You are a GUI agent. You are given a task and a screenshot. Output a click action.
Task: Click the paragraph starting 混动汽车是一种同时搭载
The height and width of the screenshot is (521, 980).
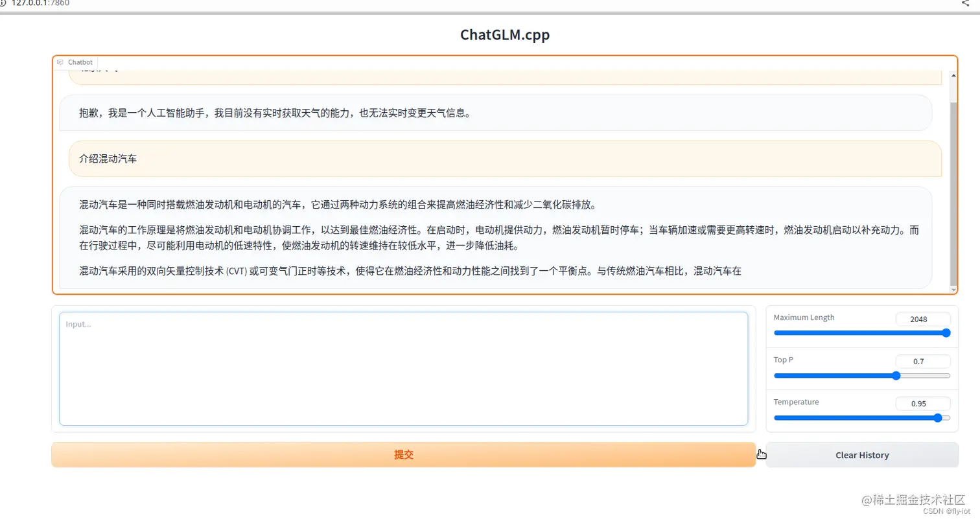[337, 205]
